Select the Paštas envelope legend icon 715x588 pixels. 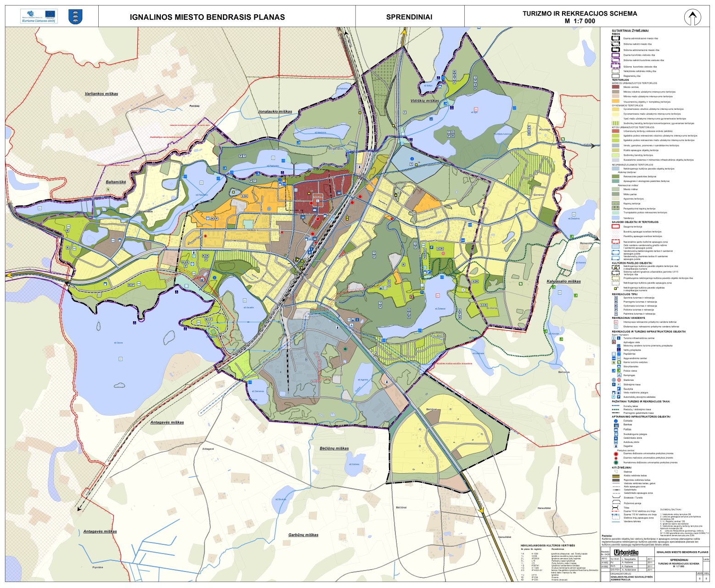pos(616,430)
